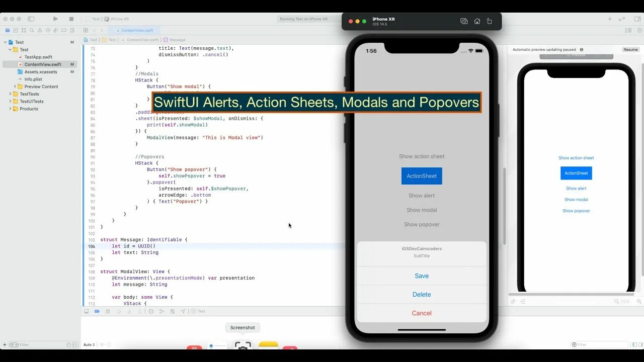Click the Stop button in Xcode toolbar

[x=71, y=19]
